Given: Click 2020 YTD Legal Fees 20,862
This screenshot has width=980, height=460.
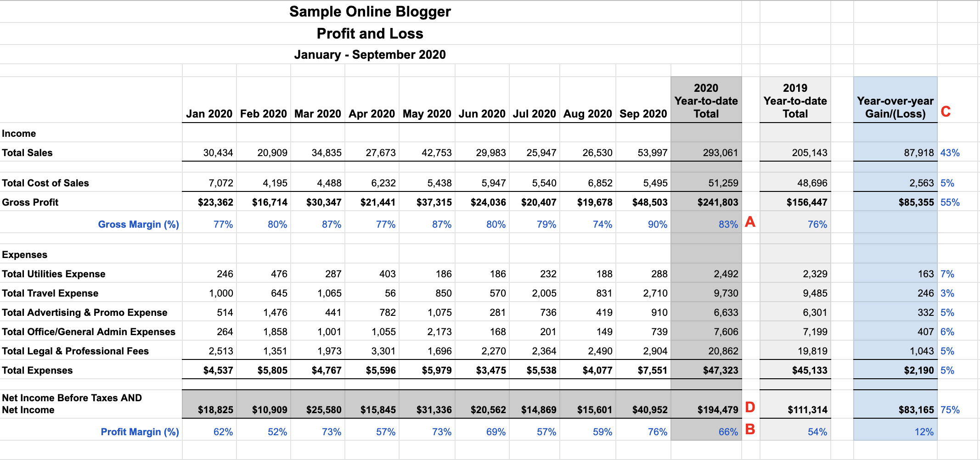Looking at the screenshot, I should 723,351.
